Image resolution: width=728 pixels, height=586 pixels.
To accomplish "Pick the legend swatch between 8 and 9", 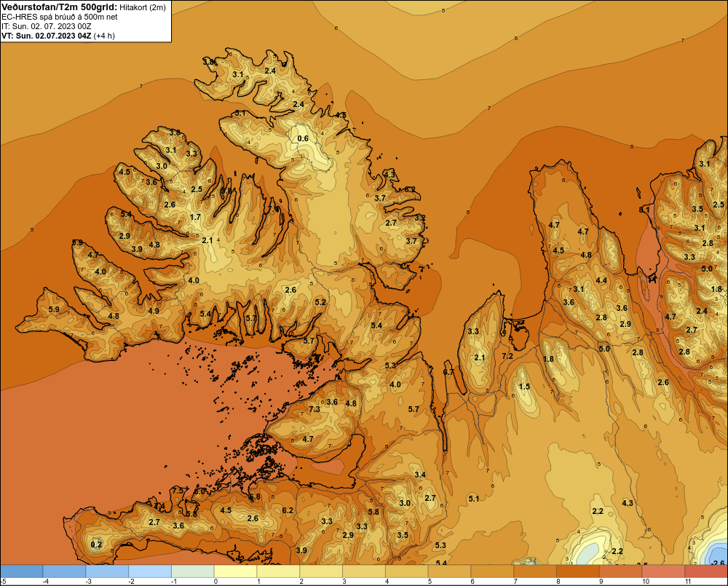I will (577, 571).
